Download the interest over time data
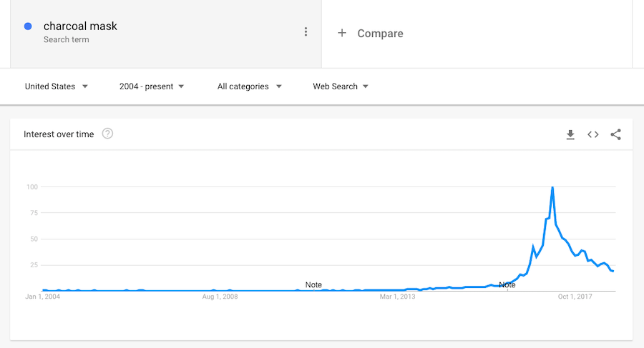 click(570, 134)
